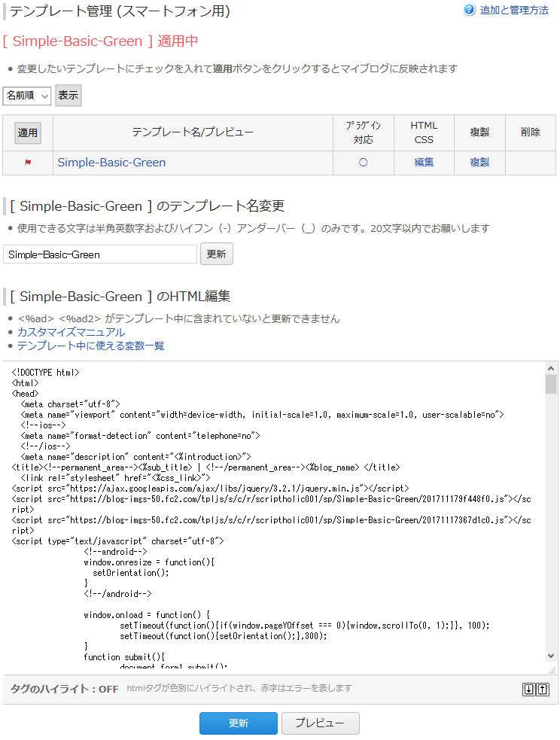
Task: Click the 削除 column header
Action: pyautogui.click(x=531, y=132)
